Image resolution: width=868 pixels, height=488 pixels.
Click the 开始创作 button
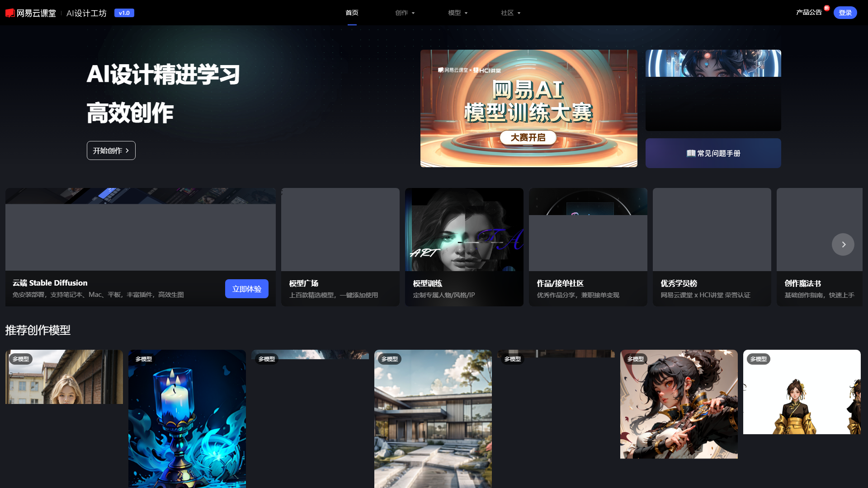(x=111, y=150)
